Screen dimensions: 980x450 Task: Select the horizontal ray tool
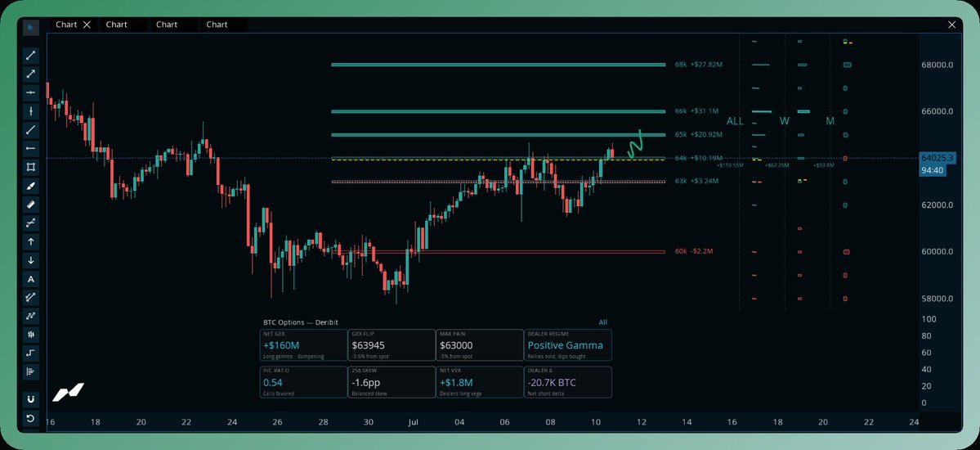pos(30,148)
